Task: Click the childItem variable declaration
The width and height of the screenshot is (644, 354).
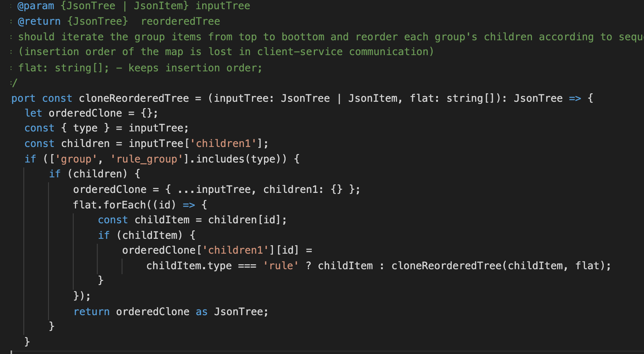Action: (x=162, y=219)
